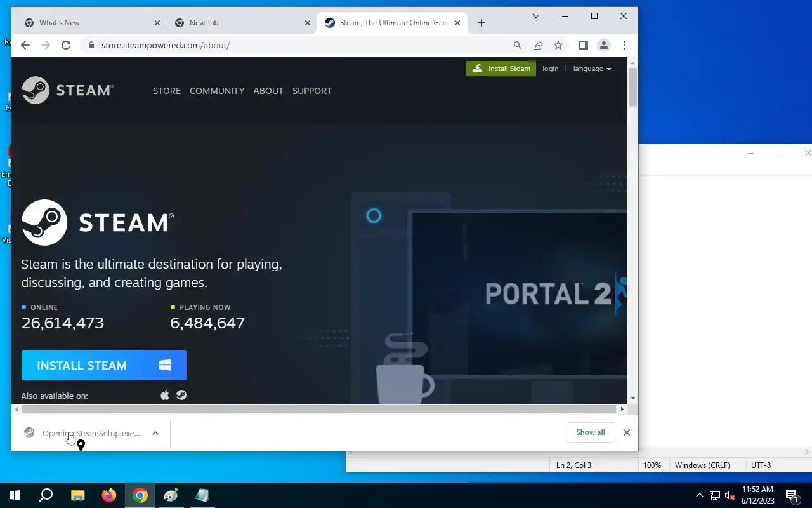The height and width of the screenshot is (508, 812).
Task: Open the ABOUT menu
Action: [268, 91]
